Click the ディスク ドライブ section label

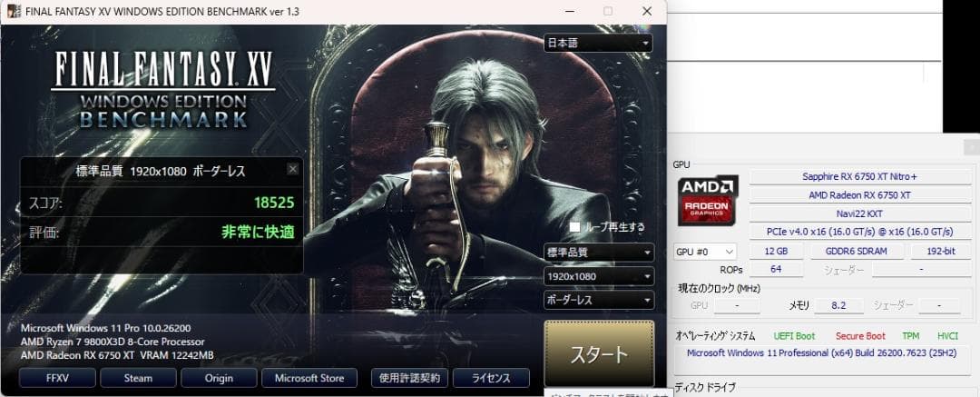(705, 387)
